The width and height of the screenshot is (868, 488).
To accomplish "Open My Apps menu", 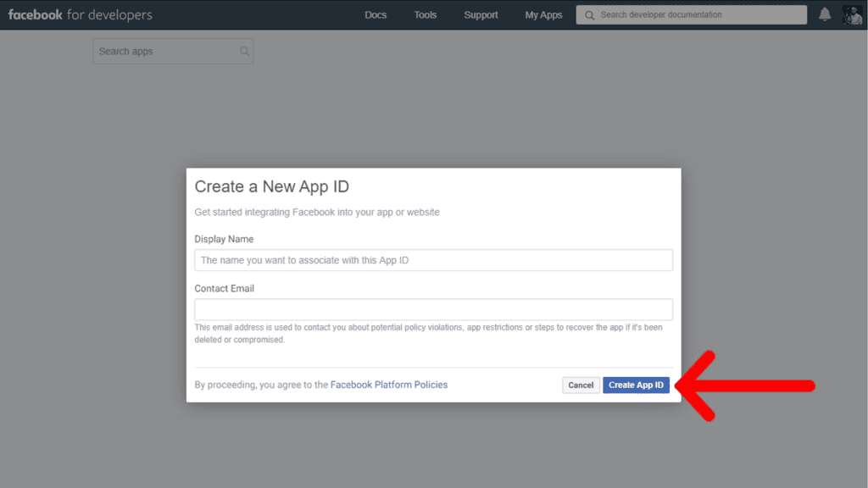I will click(x=543, y=15).
